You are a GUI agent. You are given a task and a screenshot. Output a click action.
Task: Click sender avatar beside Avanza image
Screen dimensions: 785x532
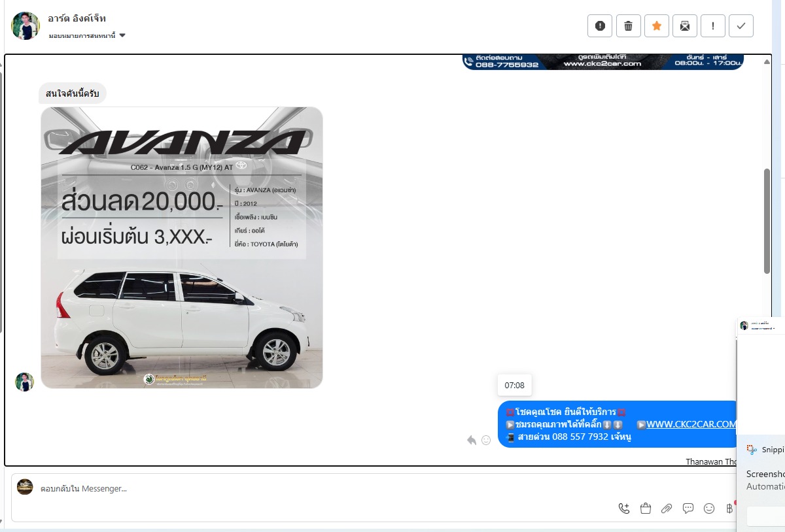click(24, 382)
